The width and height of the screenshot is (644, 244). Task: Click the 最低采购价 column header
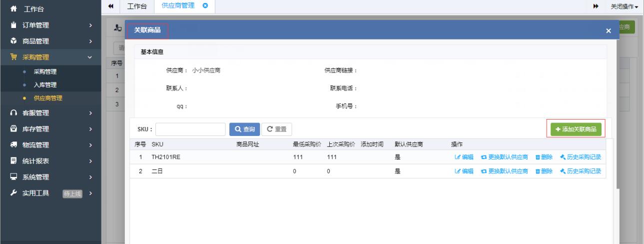(308, 144)
